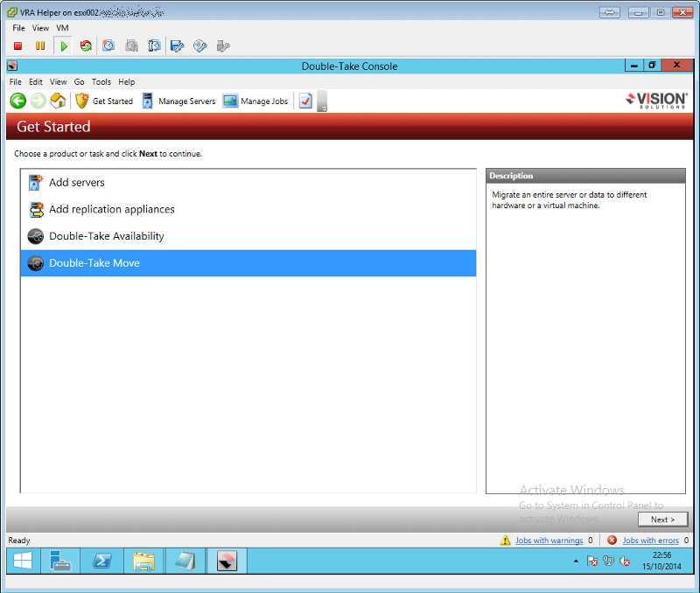Open the Windows Start button

23,561
